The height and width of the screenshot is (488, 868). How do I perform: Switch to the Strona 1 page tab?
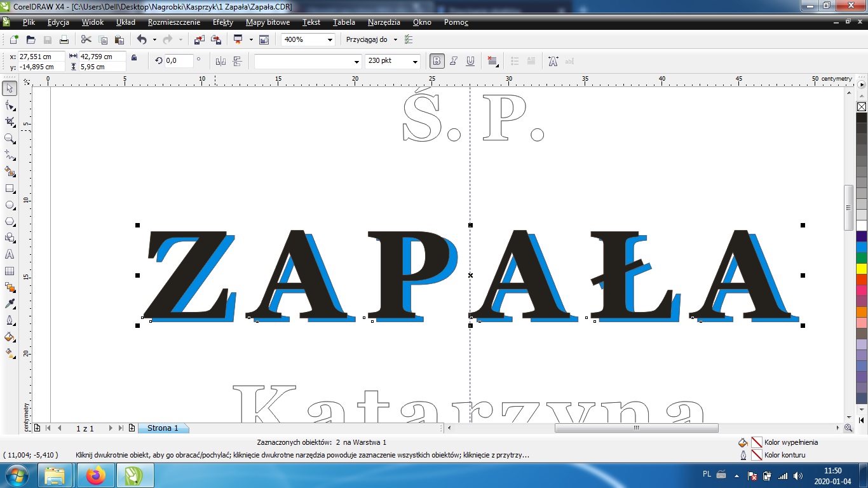point(163,428)
